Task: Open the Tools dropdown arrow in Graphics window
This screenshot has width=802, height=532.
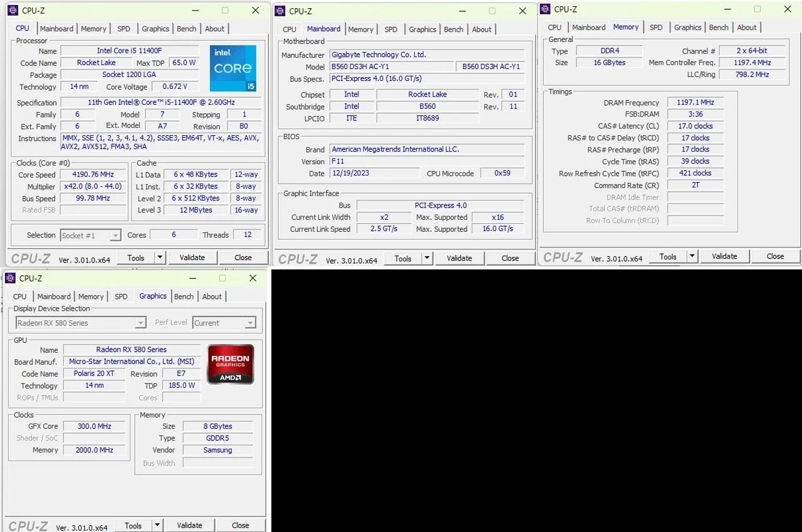Action: pyautogui.click(x=157, y=526)
